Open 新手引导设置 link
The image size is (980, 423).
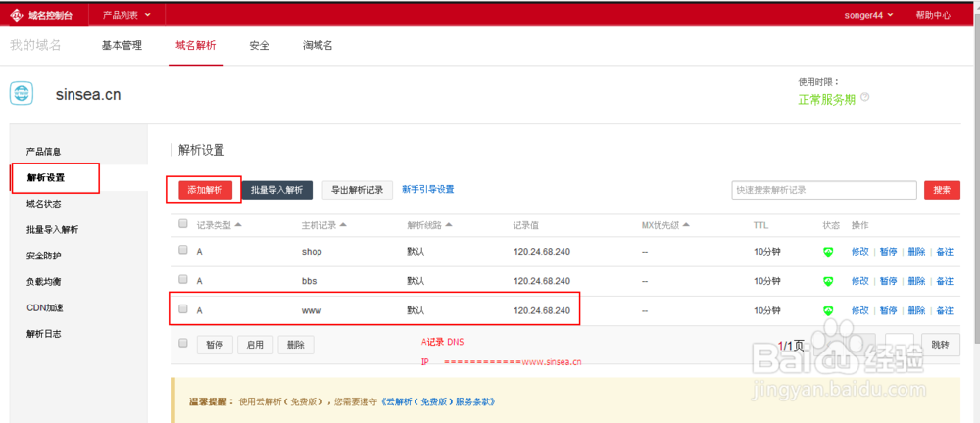428,189
